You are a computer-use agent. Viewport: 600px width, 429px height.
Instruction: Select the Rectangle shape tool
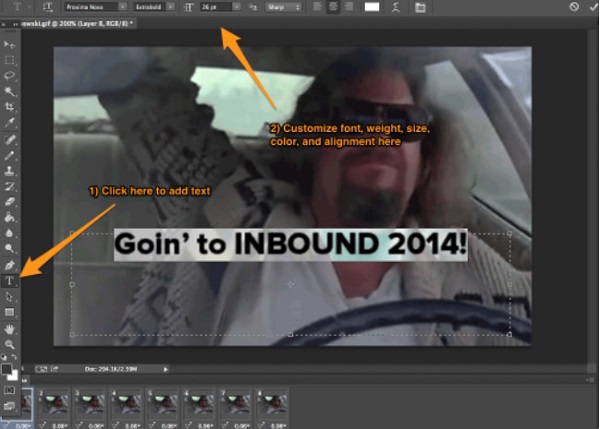9,312
